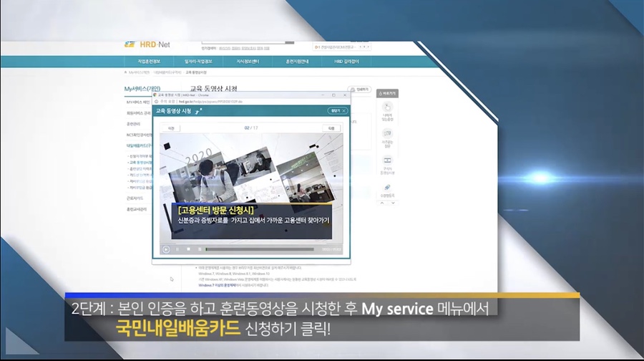Click the My서비스 breadcrumb link
Image resolution: width=644 pixels, height=361 pixels.
pyautogui.click(x=140, y=72)
